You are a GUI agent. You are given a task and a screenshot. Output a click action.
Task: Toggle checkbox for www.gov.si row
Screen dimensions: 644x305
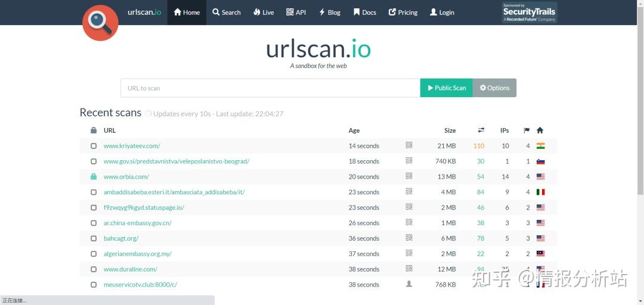[x=94, y=161]
